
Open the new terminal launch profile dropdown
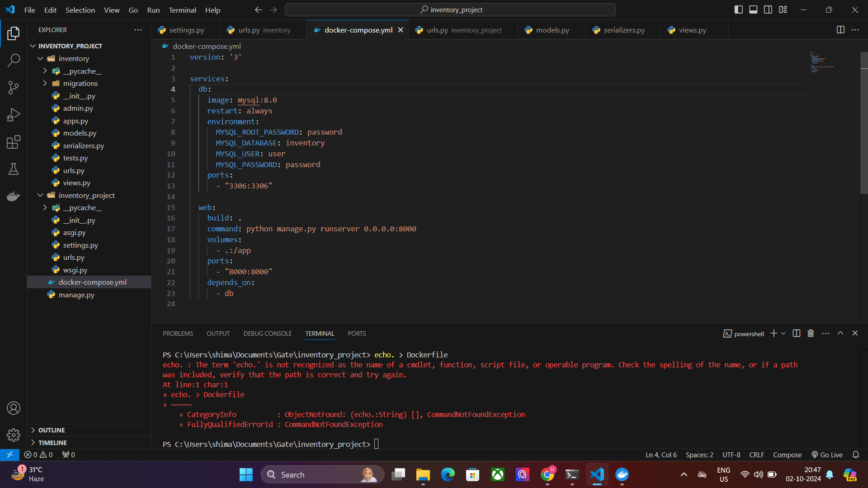[x=783, y=333]
